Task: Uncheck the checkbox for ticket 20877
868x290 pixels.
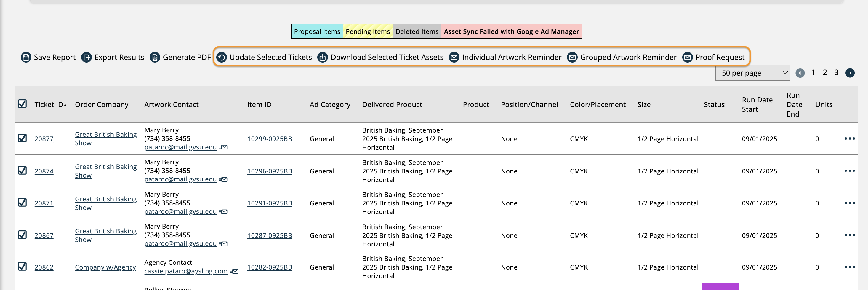Action: [x=22, y=138]
